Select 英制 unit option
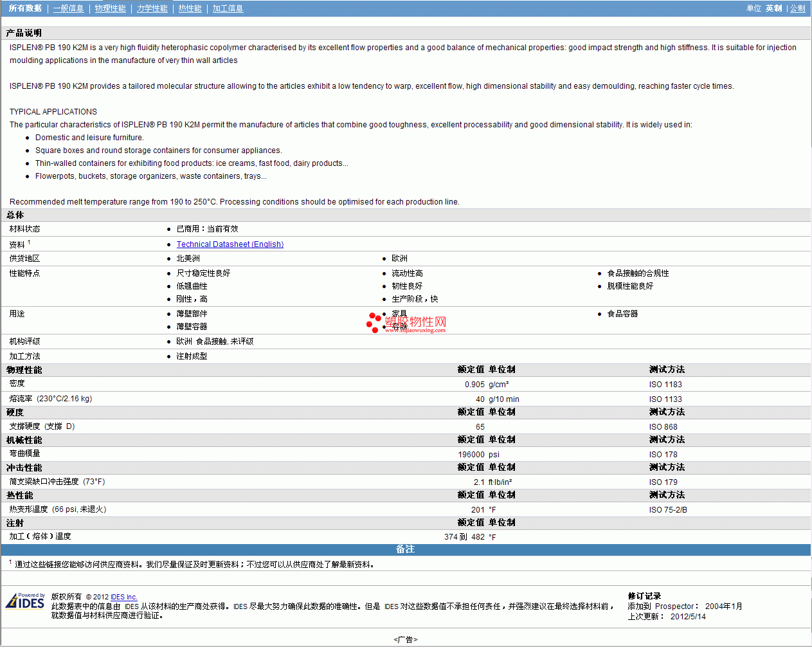The height and width of the screenshot is (647, 812). click(x=773, y=8)
